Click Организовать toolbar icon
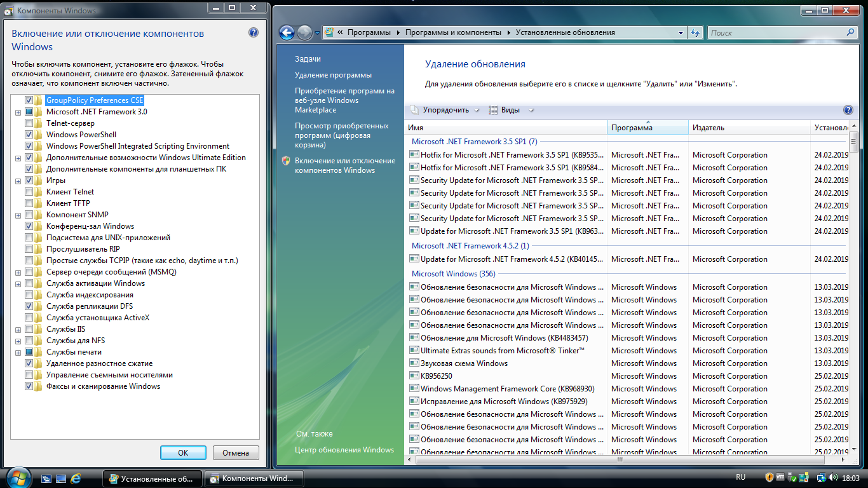The image size is (868, 488). 414,110
